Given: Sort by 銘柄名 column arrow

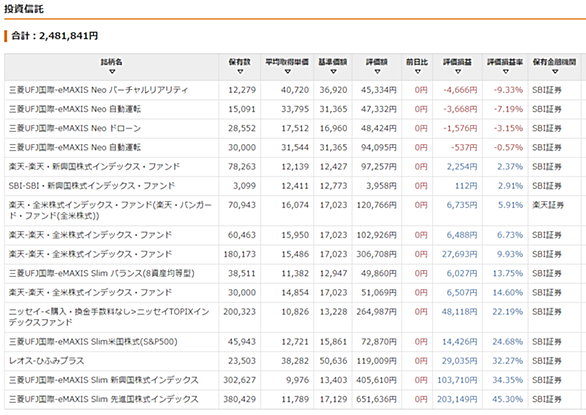Looking at the screenshot, I should pyautogui.click(x=112, y=71).
